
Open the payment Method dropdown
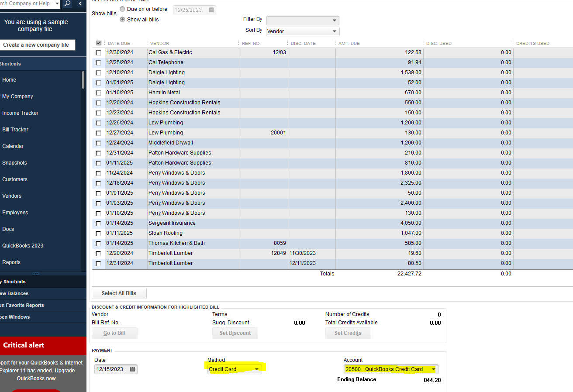(x=257, y=369)
